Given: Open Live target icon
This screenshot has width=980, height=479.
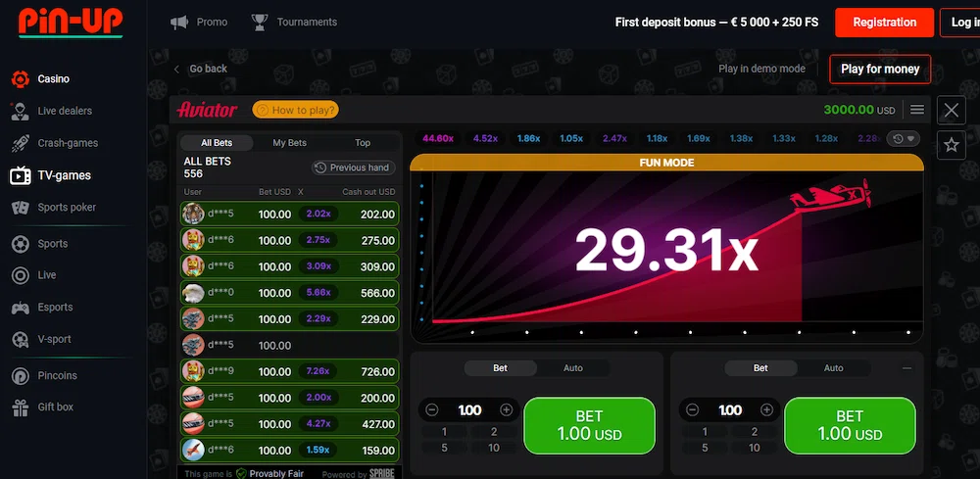Looking at the screenshot, I should [20, 275].
